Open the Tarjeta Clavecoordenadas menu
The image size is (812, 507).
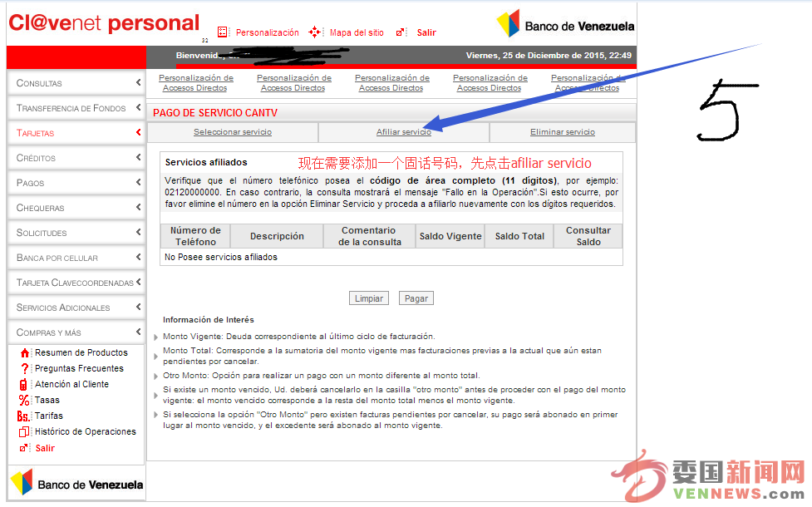76,283
